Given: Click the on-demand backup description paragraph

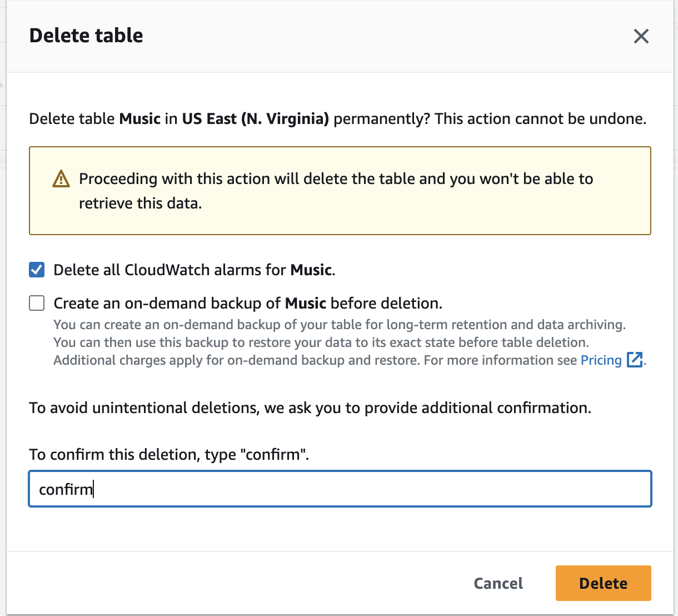Looking at the screenshot, I should point(339,342).
